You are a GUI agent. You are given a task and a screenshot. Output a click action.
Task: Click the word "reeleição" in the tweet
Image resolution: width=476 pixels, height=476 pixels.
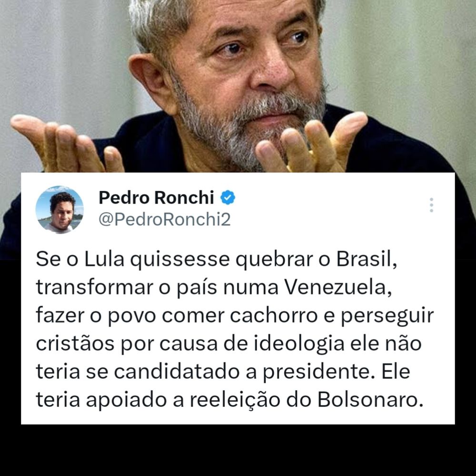235,400
